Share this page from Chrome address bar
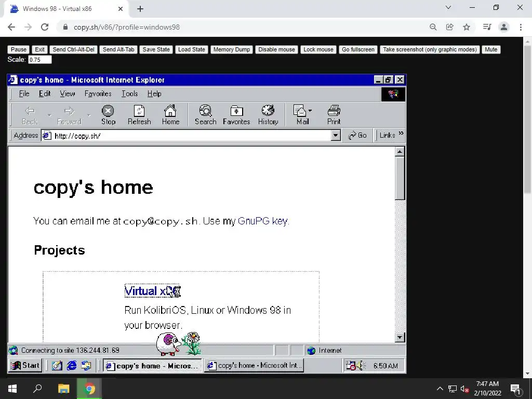The height and width of the screenshot is (399, 532). click(x=449, y=27)
